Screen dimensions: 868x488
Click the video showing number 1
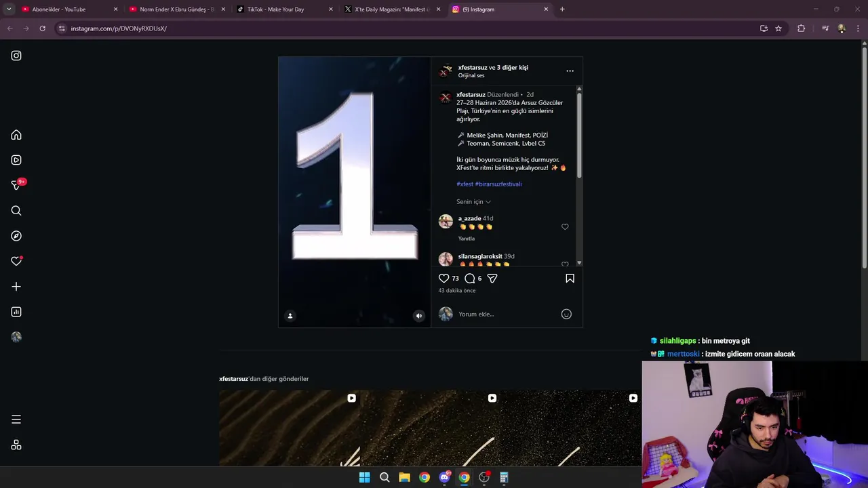tap(355, 192)
